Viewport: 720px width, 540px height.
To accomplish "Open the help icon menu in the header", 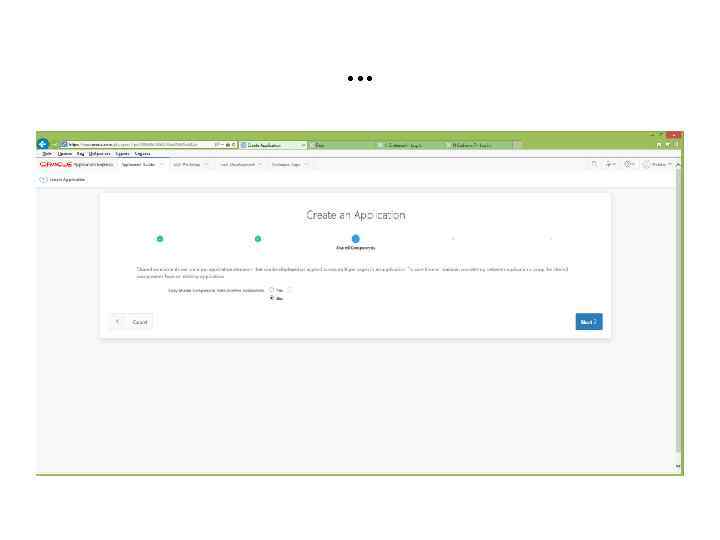I will (630, 164).
